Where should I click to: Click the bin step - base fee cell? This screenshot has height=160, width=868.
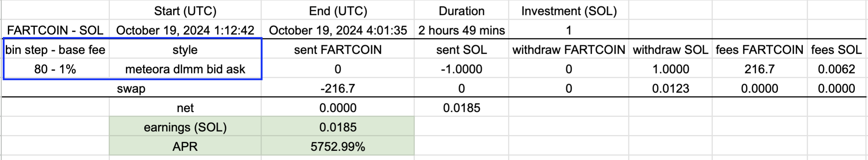coord(55,50)
